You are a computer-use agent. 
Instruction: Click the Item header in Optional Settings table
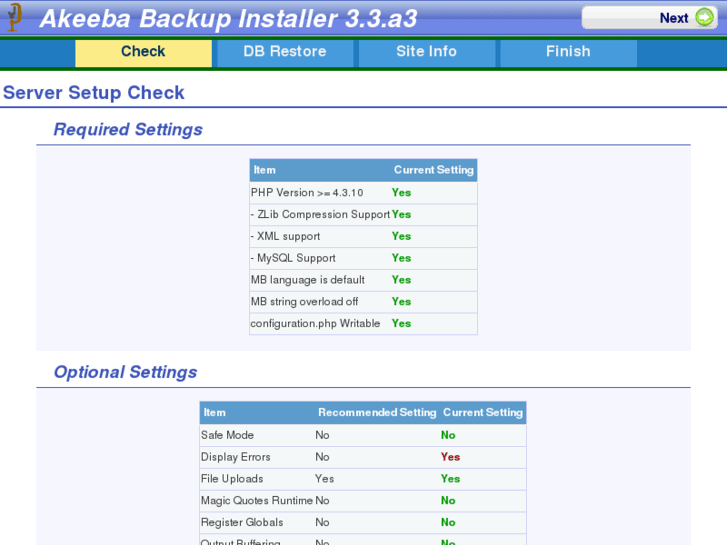click(x=215, y=413)
